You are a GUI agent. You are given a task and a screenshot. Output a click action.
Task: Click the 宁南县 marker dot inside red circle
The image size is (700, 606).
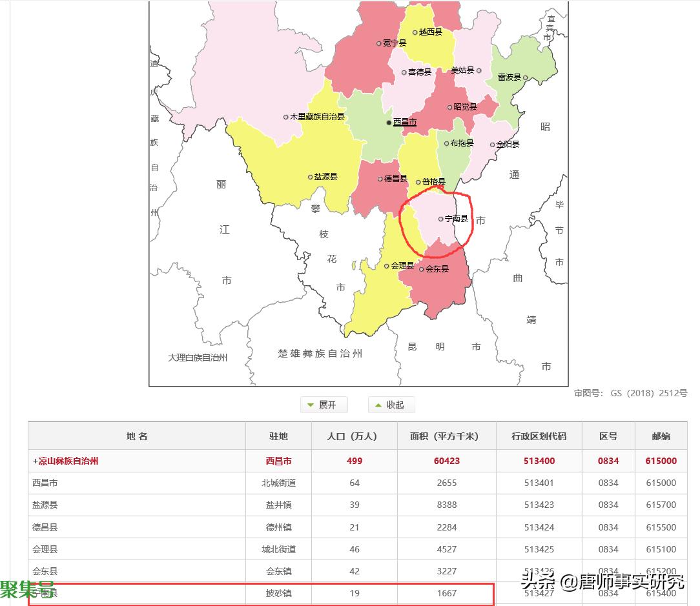click(441, 219)
